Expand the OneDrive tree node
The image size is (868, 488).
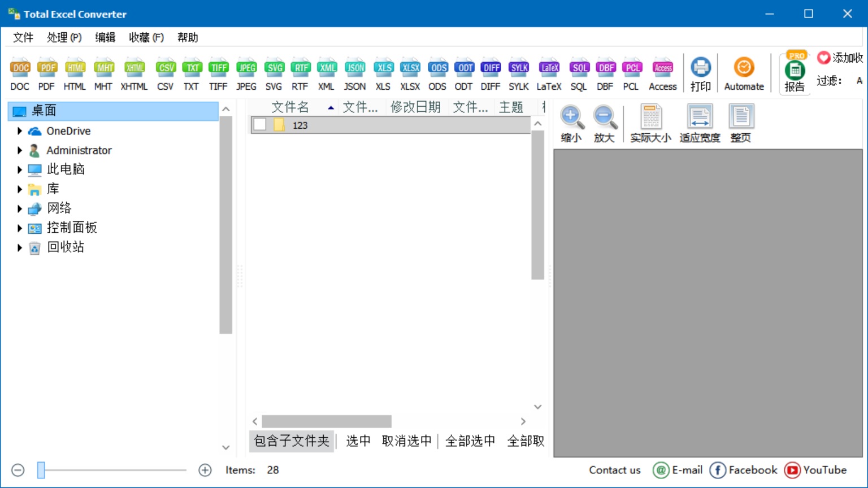20,131
